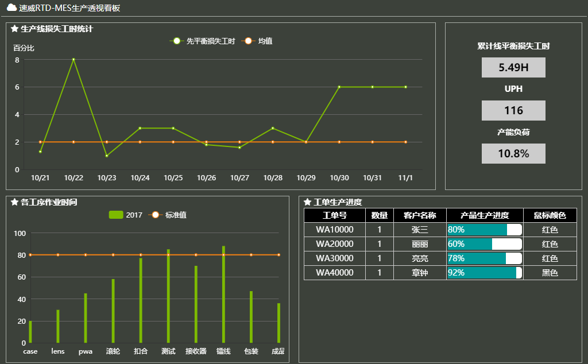Click the 10/22 peak data point
The height and width of the screenshot is (364, 588).
click(73, 60)
